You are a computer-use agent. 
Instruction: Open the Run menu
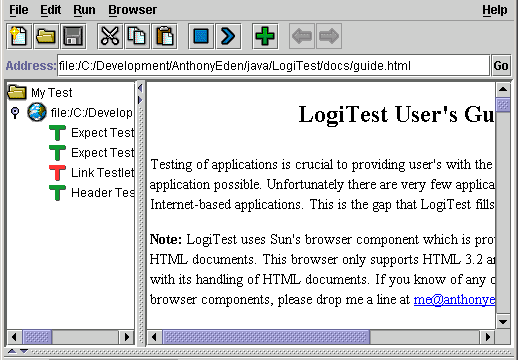tap(84, 10)
